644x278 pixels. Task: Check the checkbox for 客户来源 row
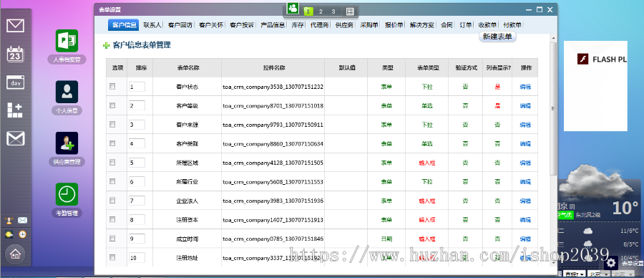[x=112, y=124]
